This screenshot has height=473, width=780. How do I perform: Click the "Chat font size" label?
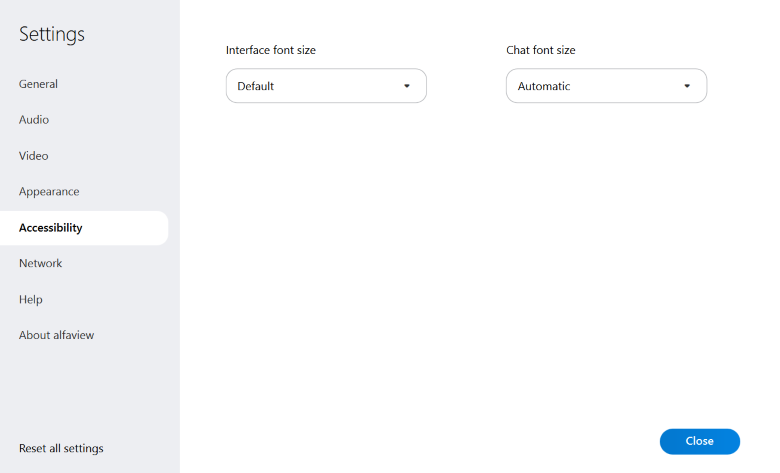(x=541, y=50)
